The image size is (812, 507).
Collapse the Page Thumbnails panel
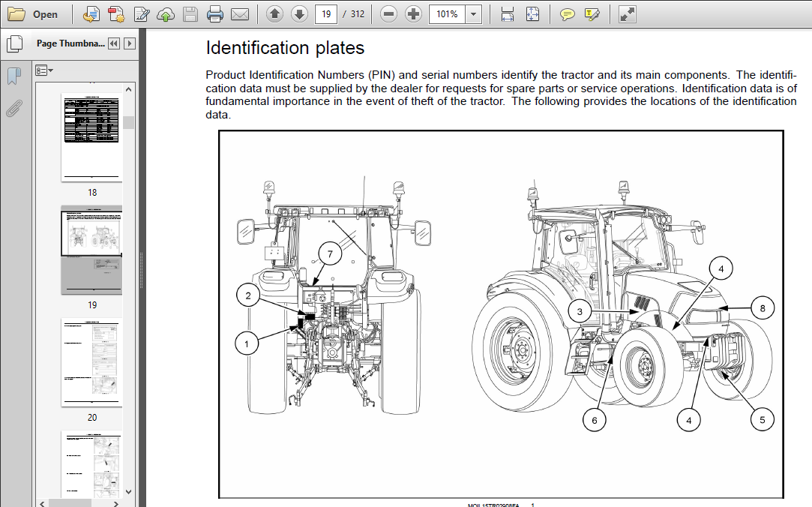(114, 43)
